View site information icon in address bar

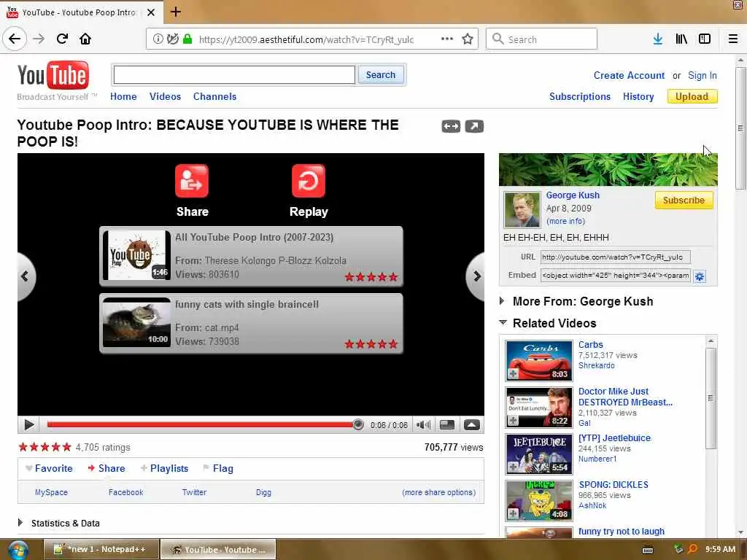coord(158,39)
